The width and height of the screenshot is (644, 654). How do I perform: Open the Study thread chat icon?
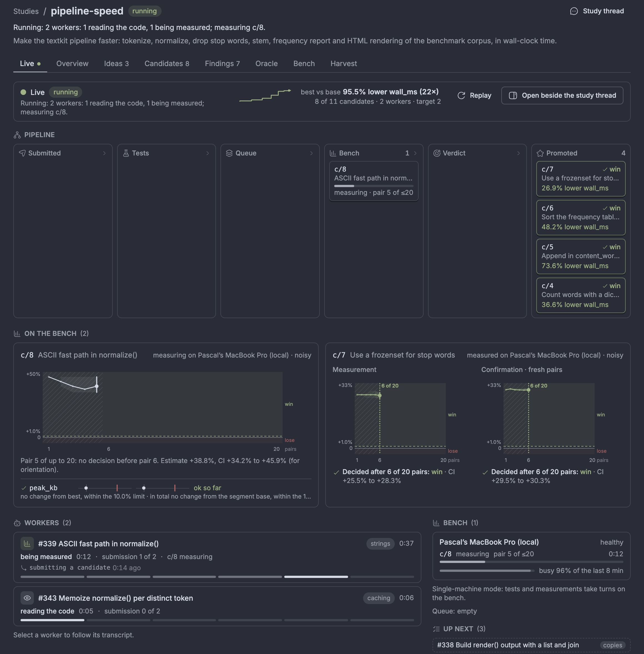coord(574,11)
